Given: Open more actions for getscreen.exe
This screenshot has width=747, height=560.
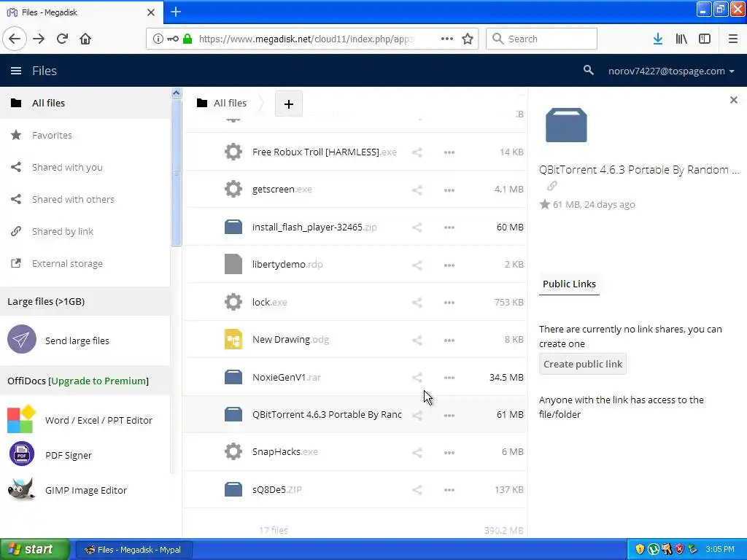Looking at the screenshot, I should [449, 190].
